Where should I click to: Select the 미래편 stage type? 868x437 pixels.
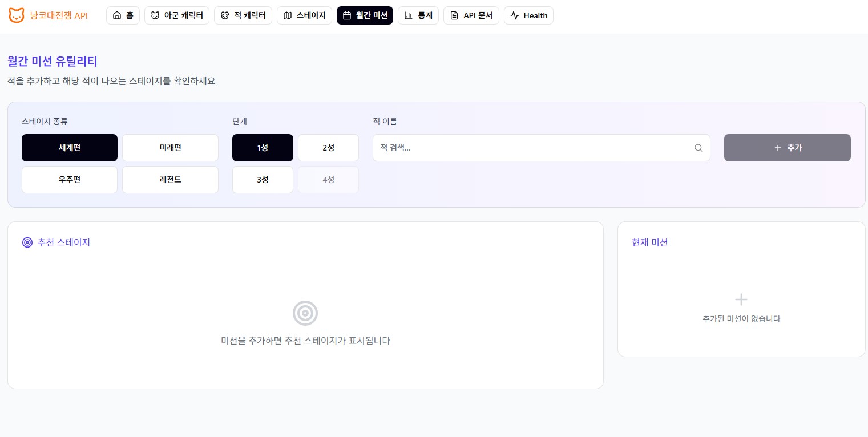170,148
